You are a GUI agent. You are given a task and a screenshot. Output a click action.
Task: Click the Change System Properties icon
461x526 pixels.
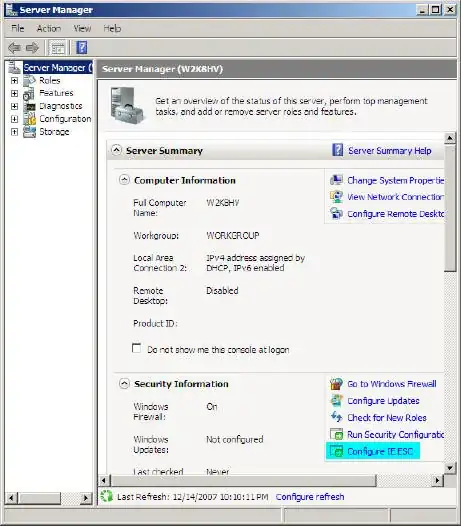pyautogui.click(x=337, y=180)
